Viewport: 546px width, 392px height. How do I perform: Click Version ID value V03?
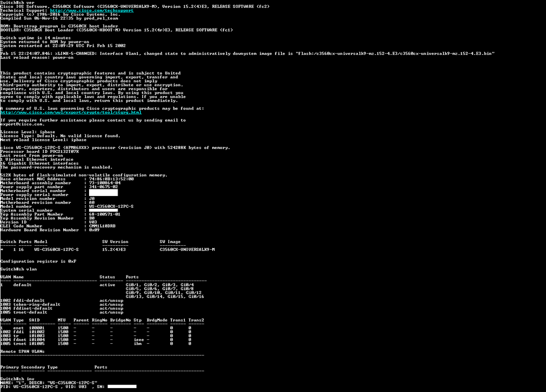tap(93, 222)
